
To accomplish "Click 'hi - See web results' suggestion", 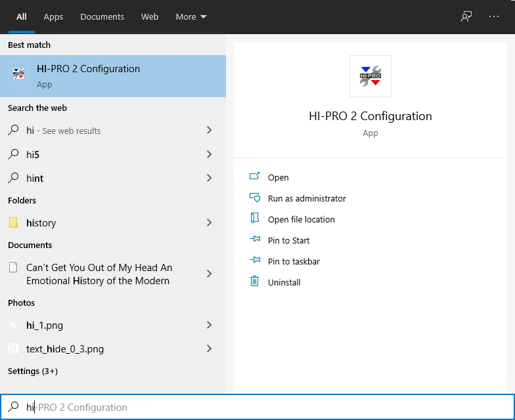I will pos(113,130).
